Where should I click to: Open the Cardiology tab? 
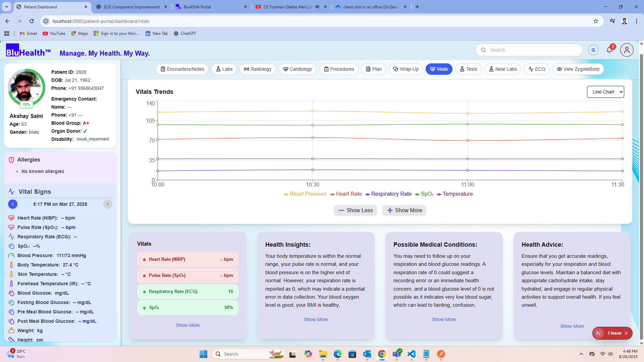[x=297, y=69]
